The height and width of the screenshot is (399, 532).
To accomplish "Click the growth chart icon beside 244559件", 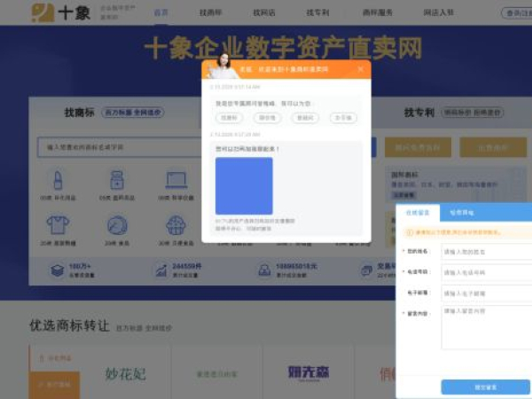I will point(161,270).
